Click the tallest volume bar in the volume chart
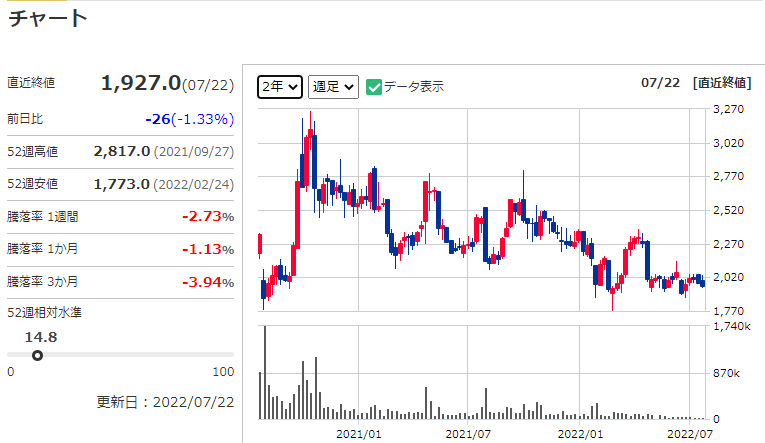The image size is (765, 443). (x=265, y=372)
